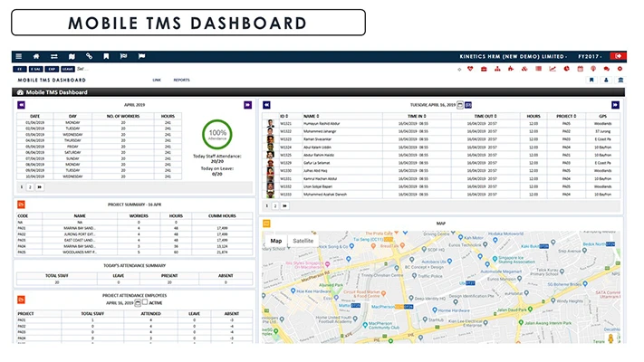Open Street View pegman on the map
This screenshot has height=362, width=644.
click(x=610, y=338)
